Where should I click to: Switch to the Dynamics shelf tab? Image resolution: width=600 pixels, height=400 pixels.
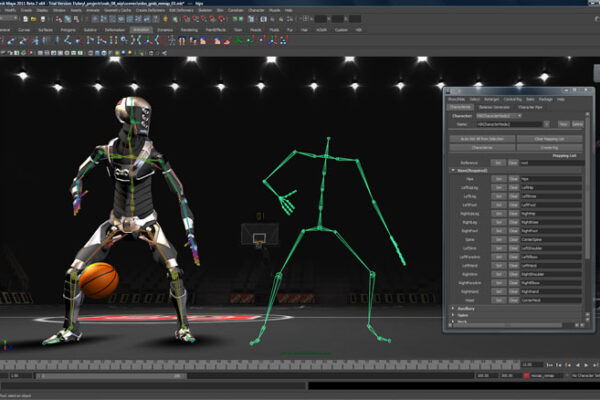[x=165, y=30]
